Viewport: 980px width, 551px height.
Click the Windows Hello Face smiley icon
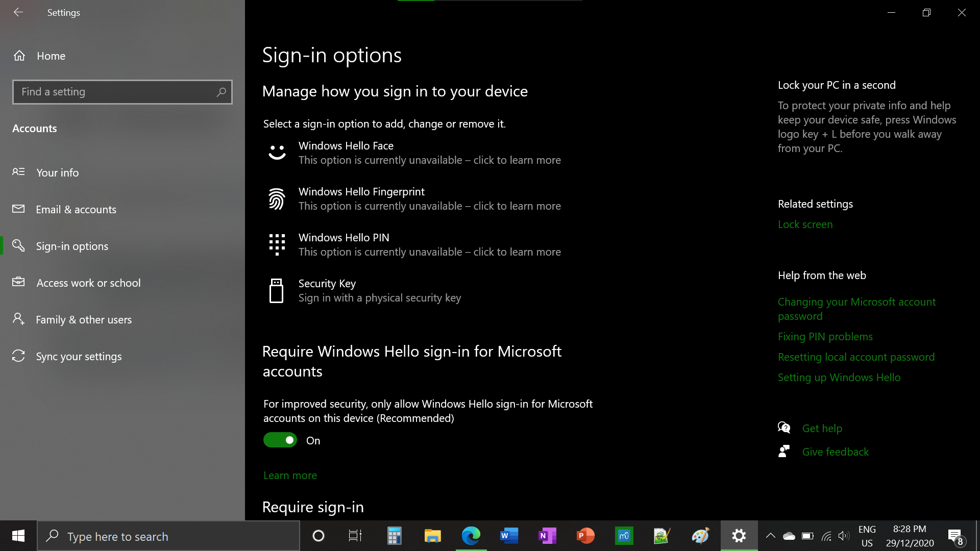277,153
